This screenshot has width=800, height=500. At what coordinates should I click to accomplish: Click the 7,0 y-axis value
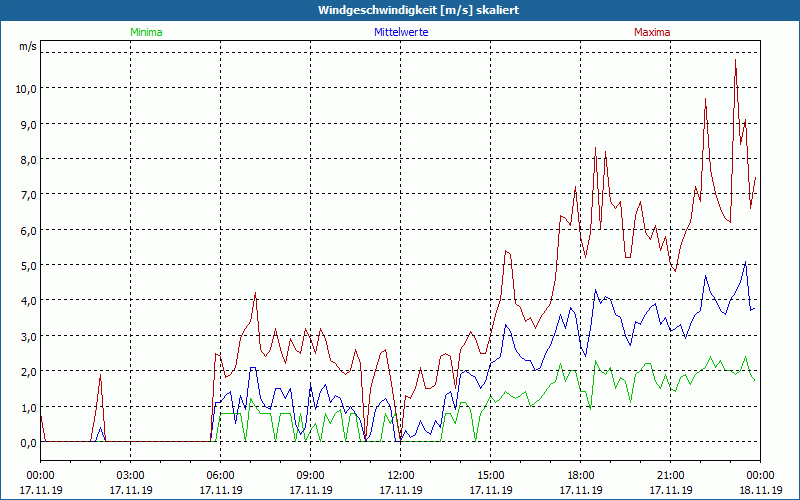(x=29, y=195)
